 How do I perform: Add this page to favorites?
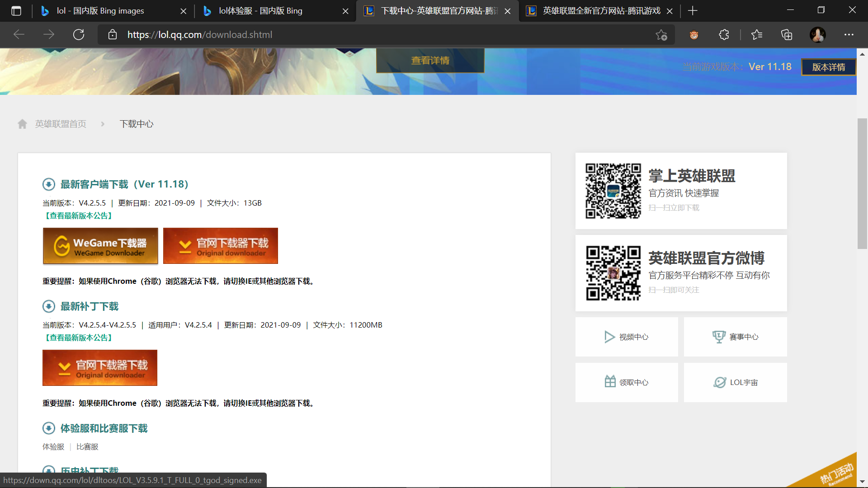[x=661, y=35]
